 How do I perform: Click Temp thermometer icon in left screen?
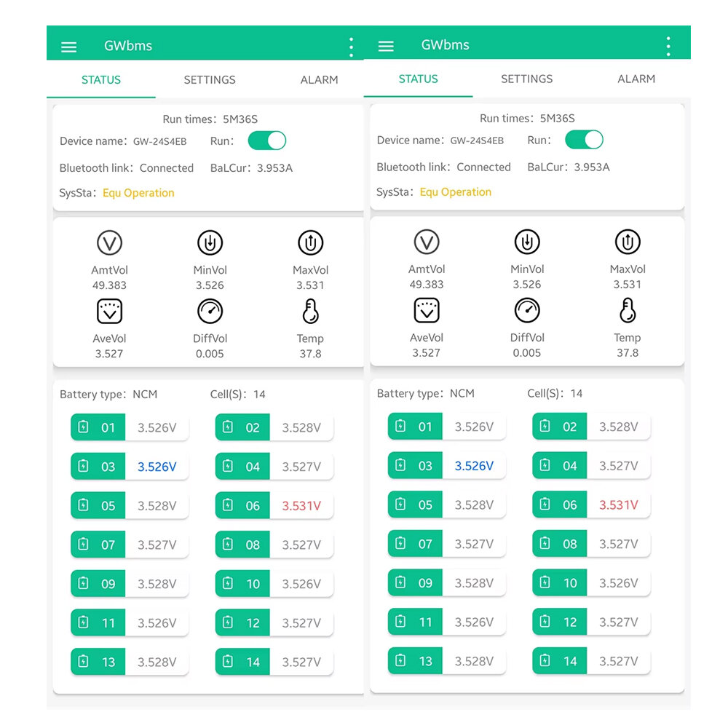[x=311, y=311]
